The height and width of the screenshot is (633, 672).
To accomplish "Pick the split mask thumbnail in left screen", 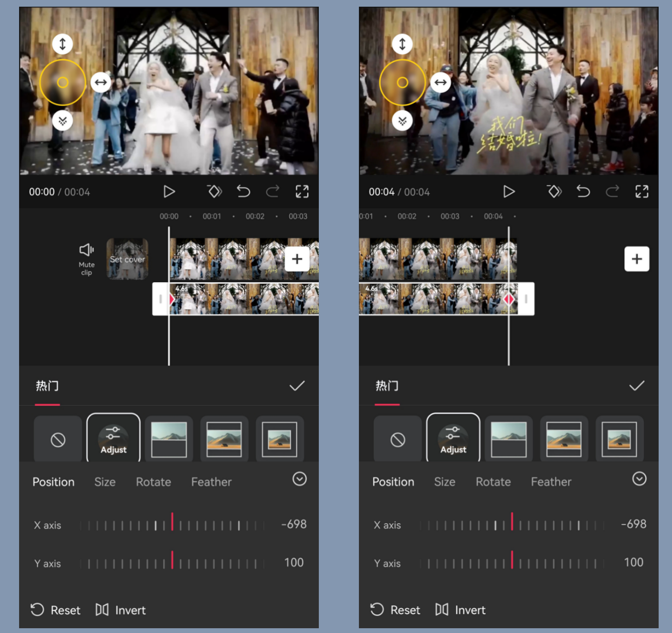I will [169, 439].
